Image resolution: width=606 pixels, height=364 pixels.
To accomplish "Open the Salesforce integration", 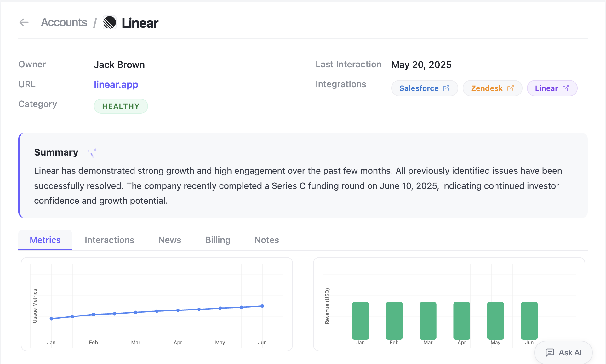I will point(424,88).
